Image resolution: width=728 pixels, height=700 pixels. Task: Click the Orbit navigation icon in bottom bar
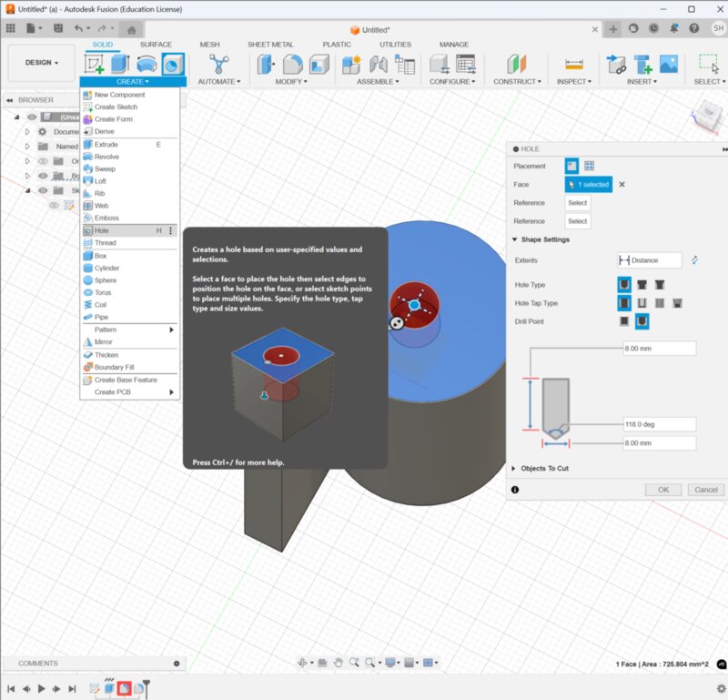(302, 663)
